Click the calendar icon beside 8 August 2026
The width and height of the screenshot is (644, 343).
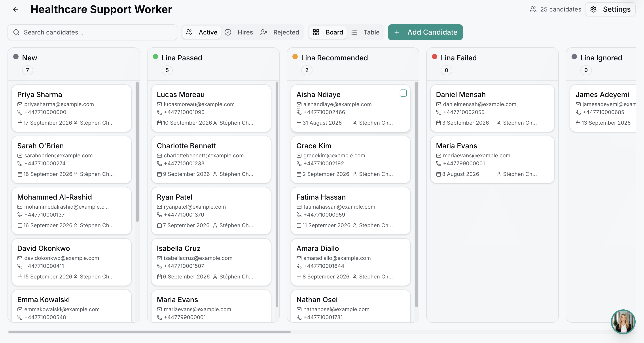[439, 174]
